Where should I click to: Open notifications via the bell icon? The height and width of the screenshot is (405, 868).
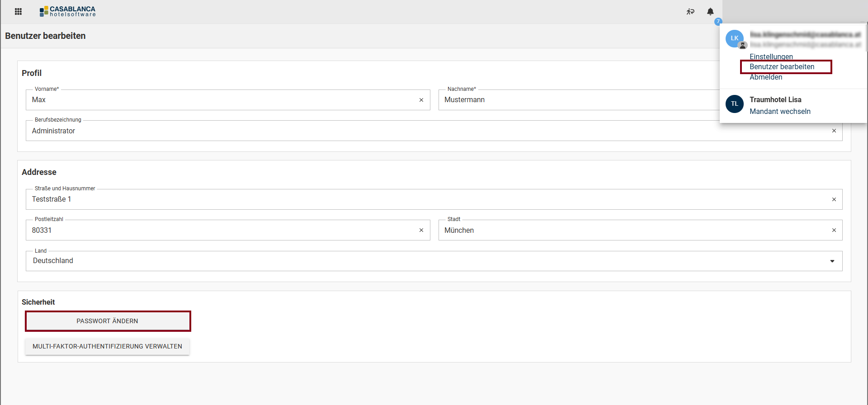710,12
